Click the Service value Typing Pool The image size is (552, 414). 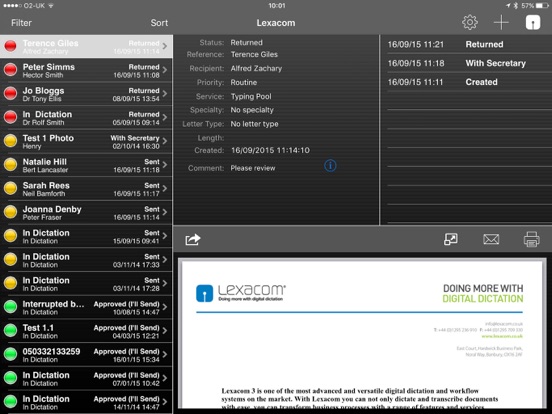(x=251, y=96)
